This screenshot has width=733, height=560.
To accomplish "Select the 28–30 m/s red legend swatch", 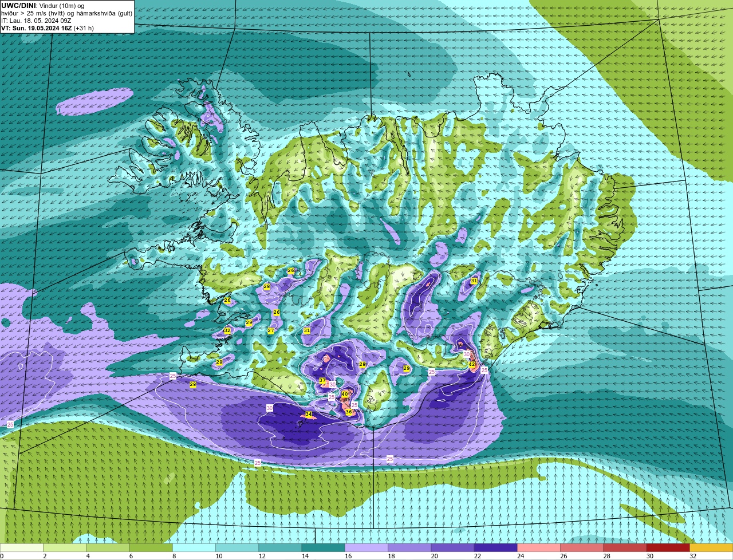I will (x=625, y=548).
